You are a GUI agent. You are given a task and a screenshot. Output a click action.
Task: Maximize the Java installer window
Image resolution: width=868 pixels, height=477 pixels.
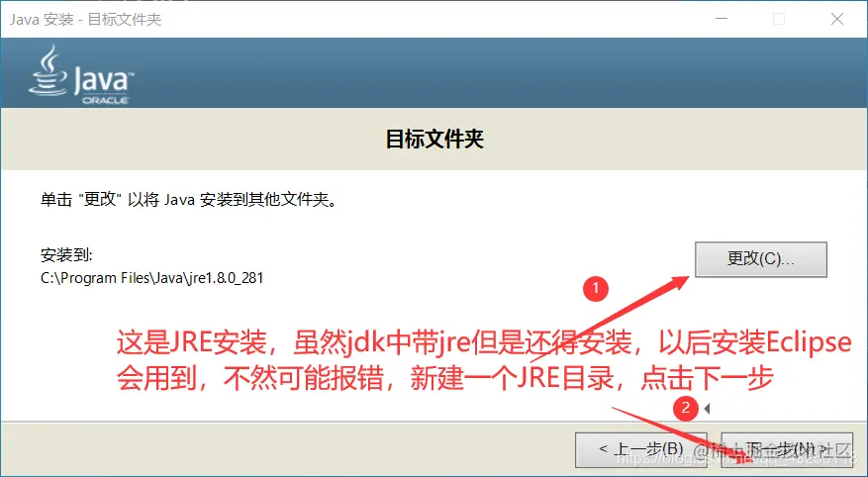779,19
